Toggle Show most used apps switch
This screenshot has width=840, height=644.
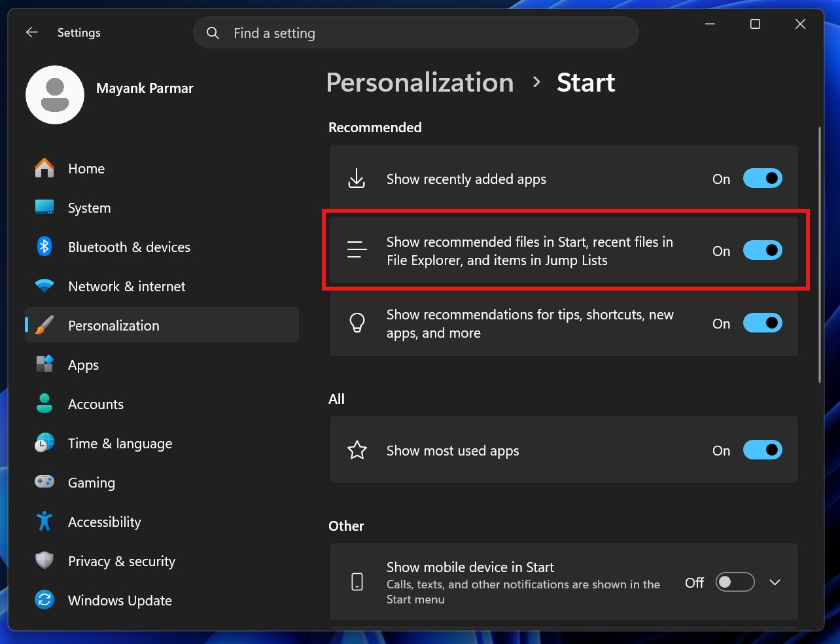click(x=763, y=450)
